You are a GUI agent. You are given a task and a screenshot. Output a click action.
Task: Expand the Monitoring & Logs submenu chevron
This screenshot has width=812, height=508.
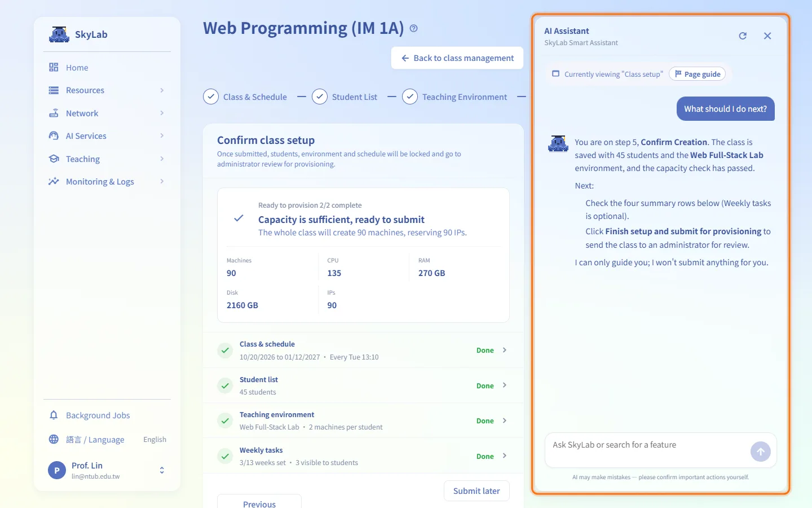tap(162, 182)
